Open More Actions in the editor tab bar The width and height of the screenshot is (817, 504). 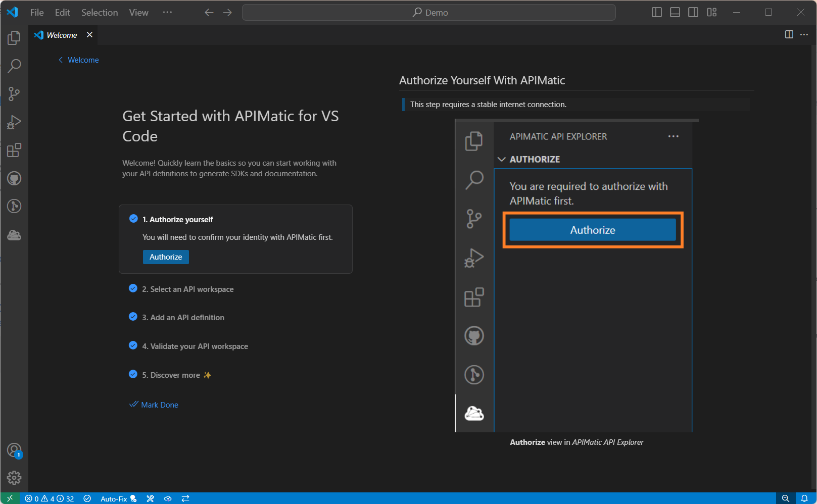point(804,34)
